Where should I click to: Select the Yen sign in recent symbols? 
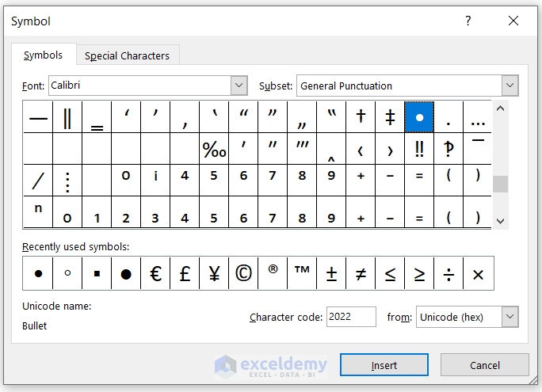(x=215, y=273)
